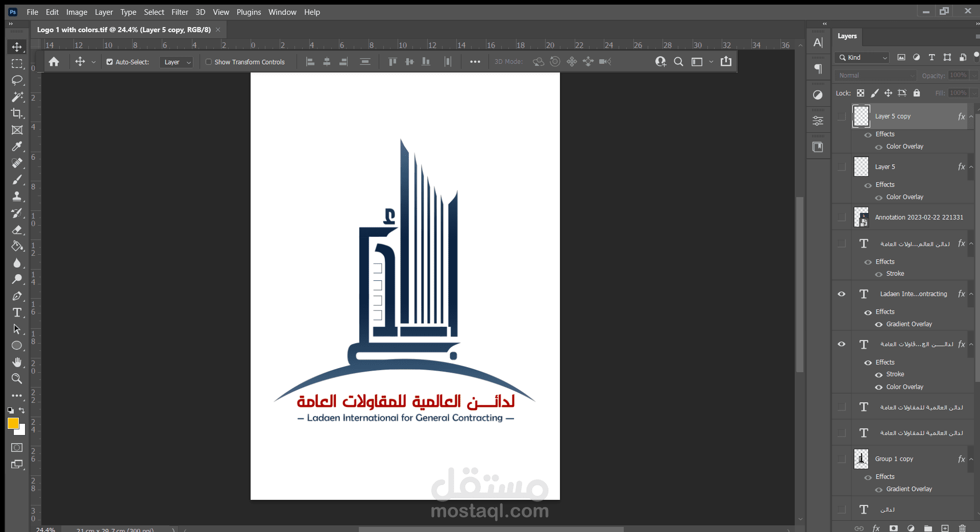Open the Layer menu
This screenshot has height=532, width=980.
tap(104, 12)
